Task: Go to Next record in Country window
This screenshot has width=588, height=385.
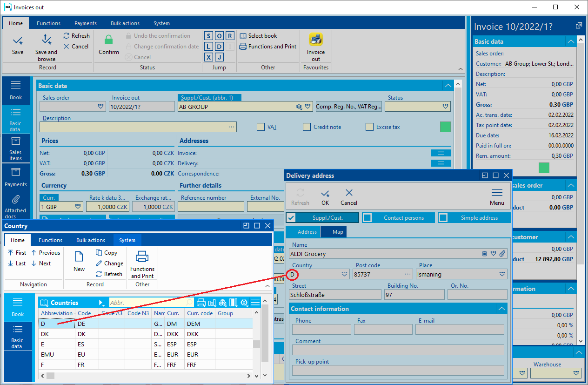Action: pyautogui.click(x=41, y=263)
